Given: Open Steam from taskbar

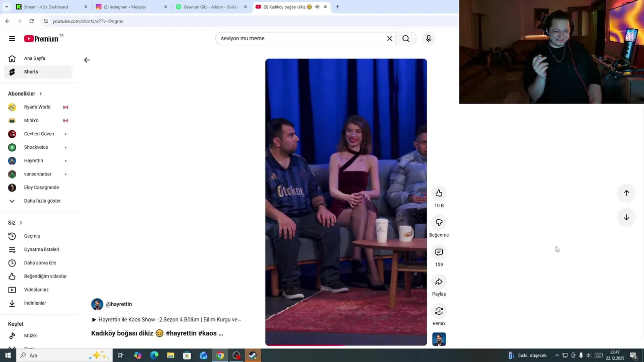Looking at the screenshot, I should tap(253, 355).
